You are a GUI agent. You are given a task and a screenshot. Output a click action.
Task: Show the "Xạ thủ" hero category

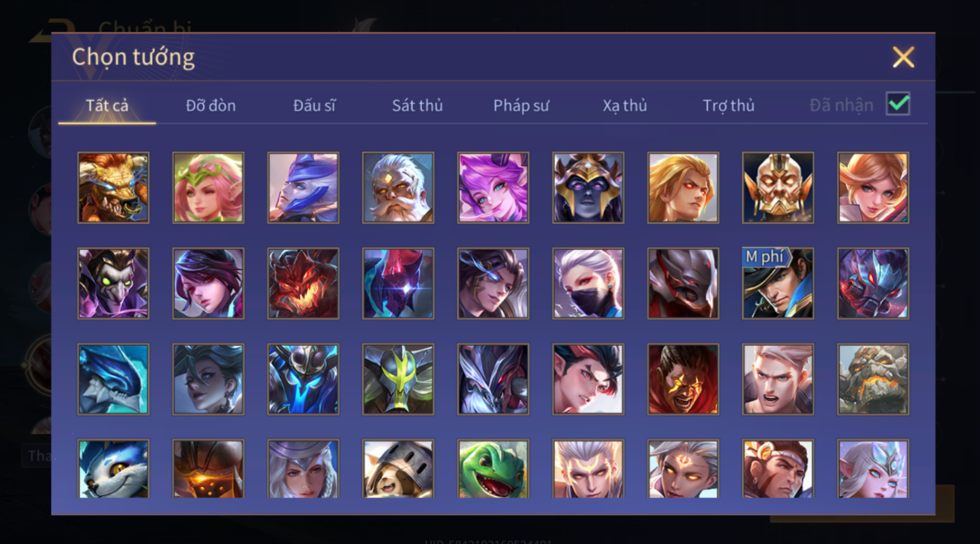pyautogui.click(x=625, y=106)
